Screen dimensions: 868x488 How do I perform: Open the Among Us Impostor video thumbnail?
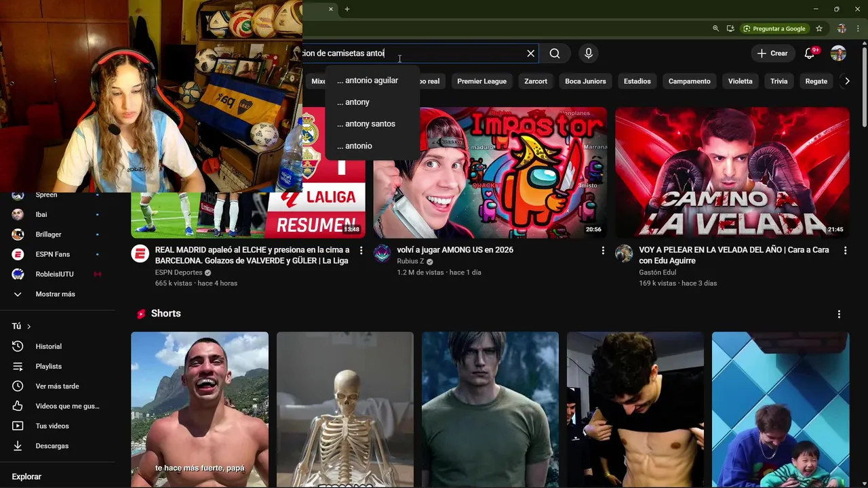(490, 172)
